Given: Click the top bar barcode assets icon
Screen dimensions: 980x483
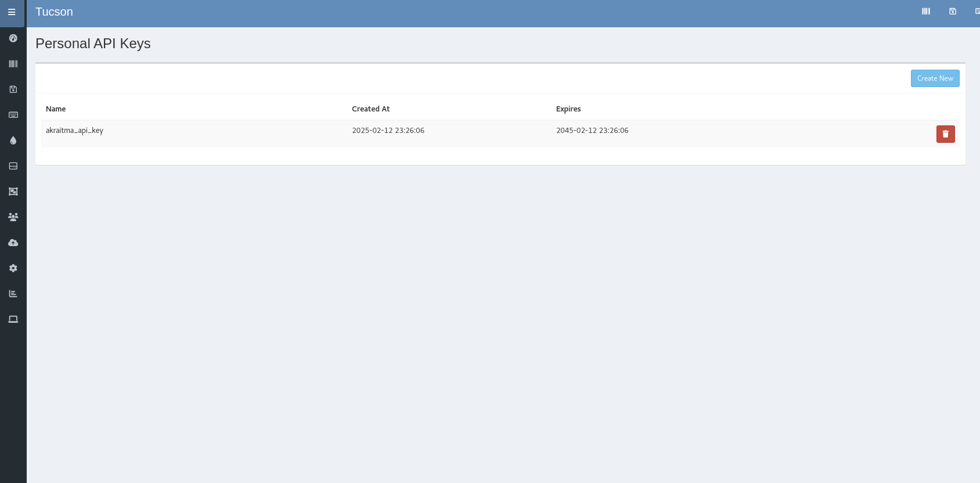Looking at the screenshot, I should [926, 12].
